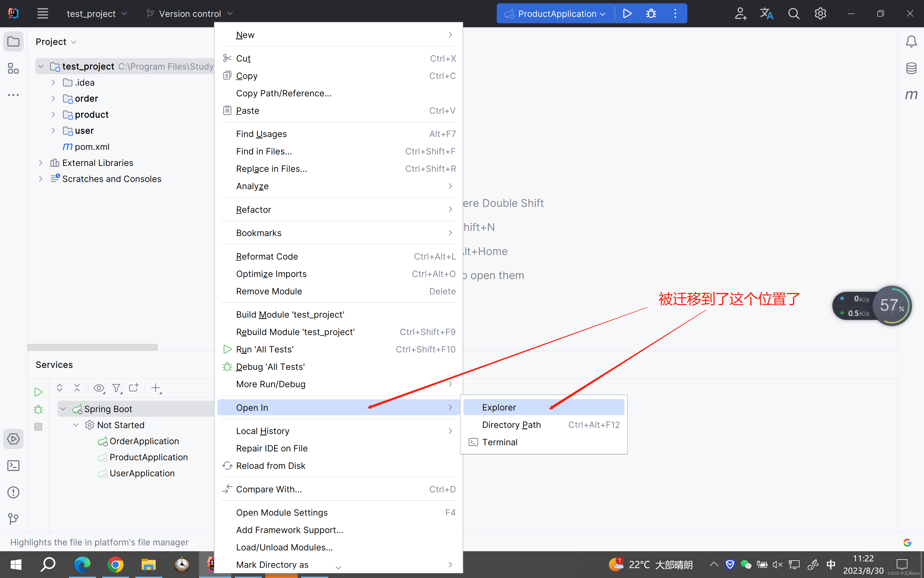Image resolution: width=924 pixels, height=578 pixels.
Task: Open the Terminal tool window icon
Action: coord(13,466)
